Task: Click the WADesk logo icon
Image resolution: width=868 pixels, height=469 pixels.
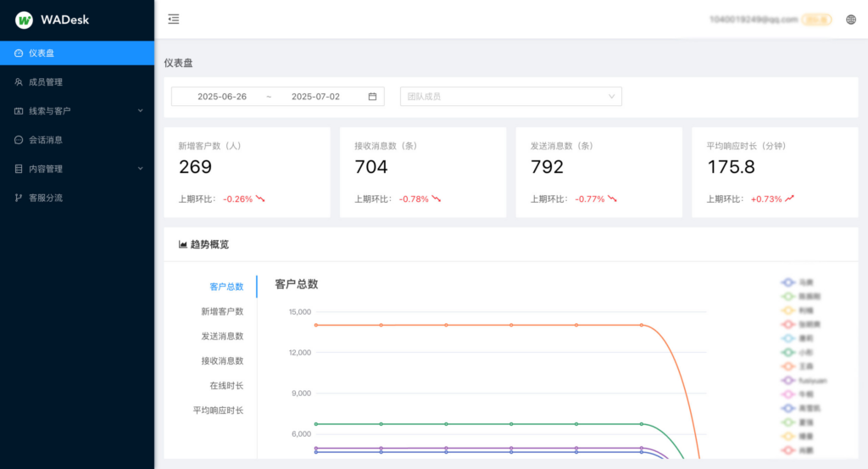Action: click(24, 20)
